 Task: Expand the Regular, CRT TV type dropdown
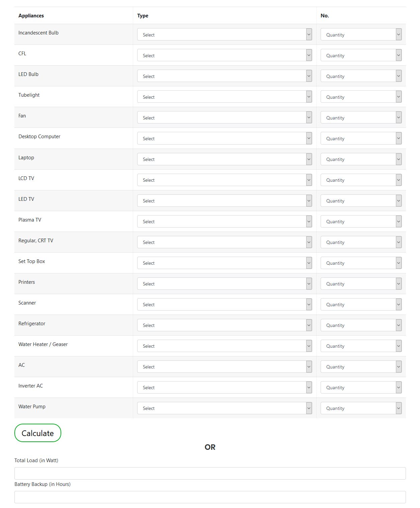click(x=224, y=242)
